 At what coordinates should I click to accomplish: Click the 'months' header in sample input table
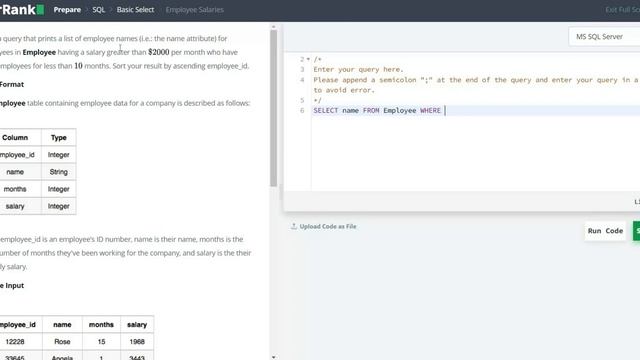pyautogui.click(x=101, y=324)
